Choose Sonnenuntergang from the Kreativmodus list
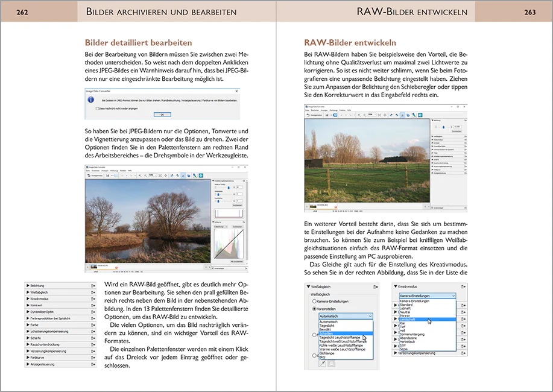Image resolution: width=553 pixels, height=392 pixels. [412, 334]
